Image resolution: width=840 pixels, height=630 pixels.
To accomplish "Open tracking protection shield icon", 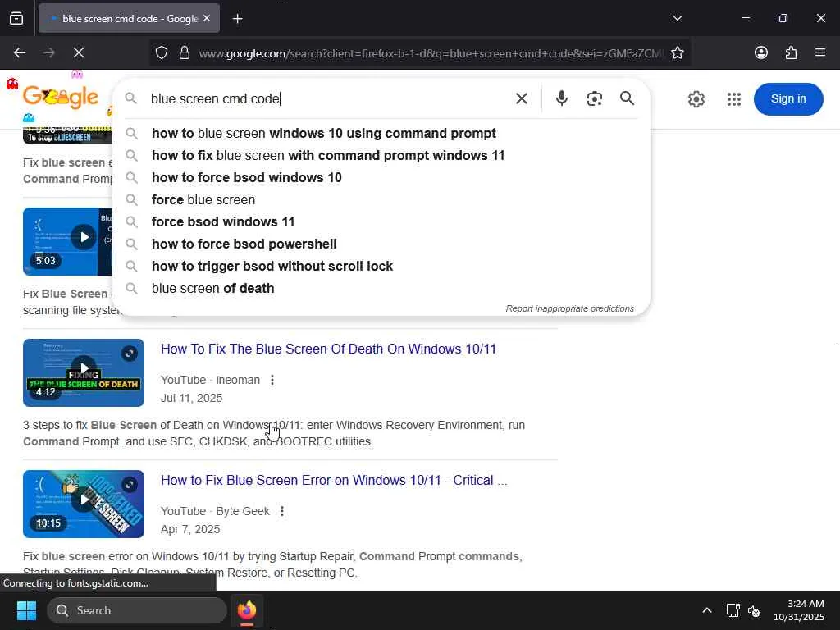I will [162, 52].
